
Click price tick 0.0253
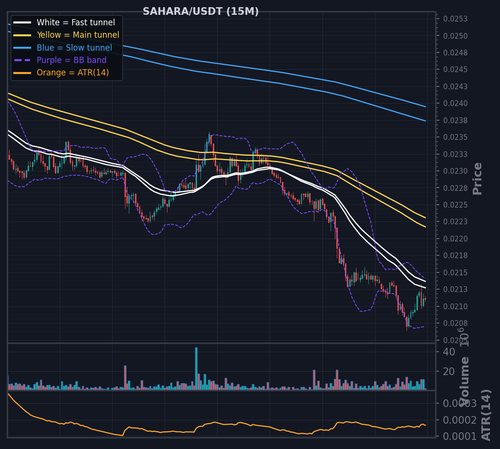pos(455,19)
